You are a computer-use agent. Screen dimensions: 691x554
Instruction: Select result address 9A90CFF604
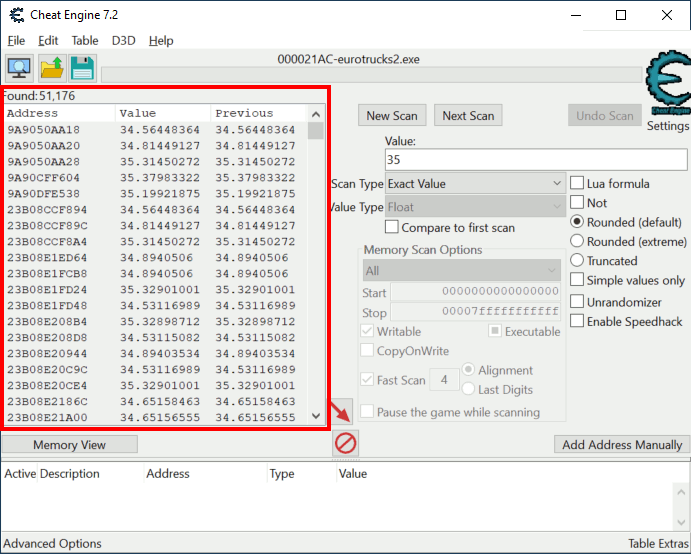pyautogui.click(x=44, y=178)
